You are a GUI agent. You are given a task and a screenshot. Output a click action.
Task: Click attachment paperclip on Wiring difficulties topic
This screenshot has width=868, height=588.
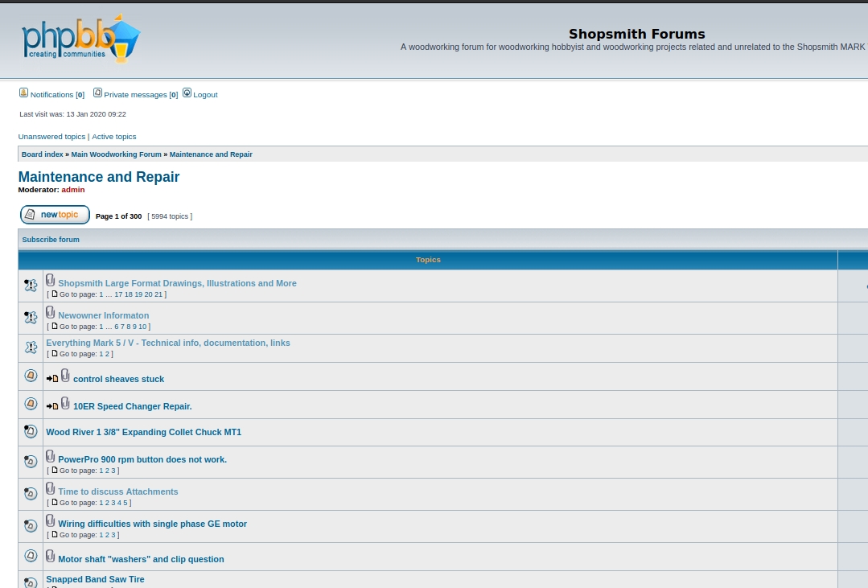[x=51, y=520]
